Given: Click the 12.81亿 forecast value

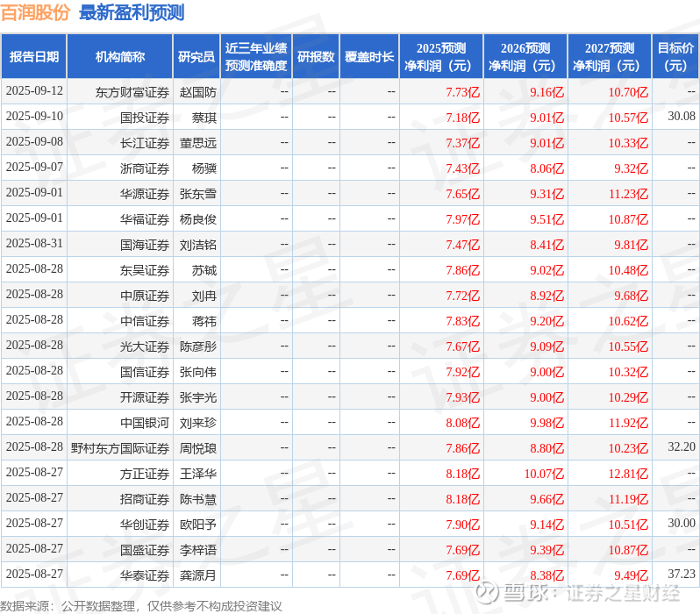Looking at the screenshot, I should 628,475.
